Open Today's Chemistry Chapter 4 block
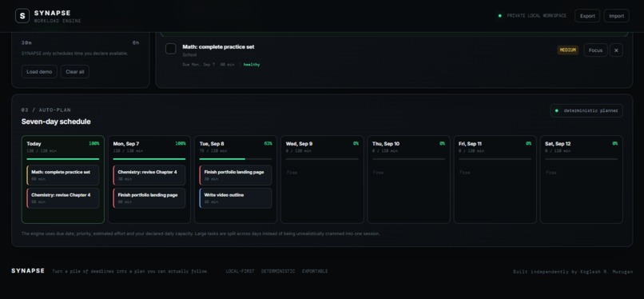This screenshot has width=644, height=299. [x=63, y=198]
